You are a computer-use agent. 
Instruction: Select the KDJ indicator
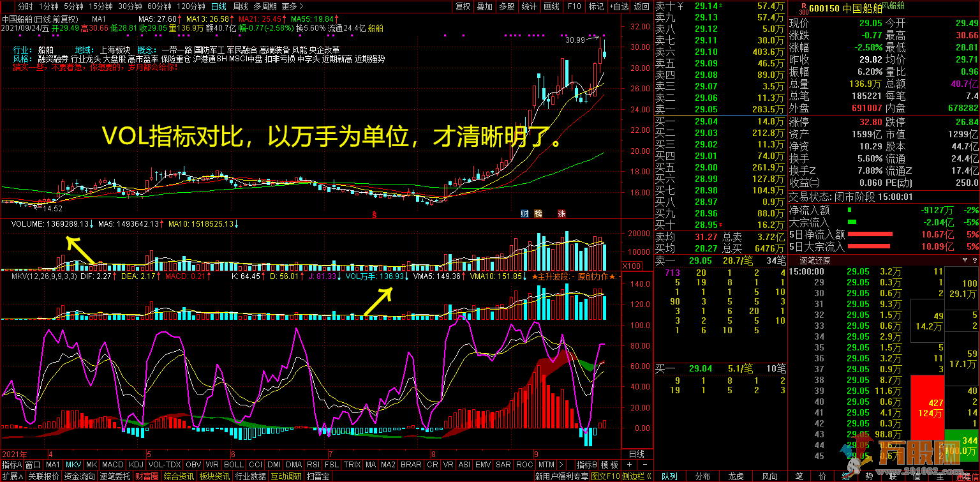136,465
